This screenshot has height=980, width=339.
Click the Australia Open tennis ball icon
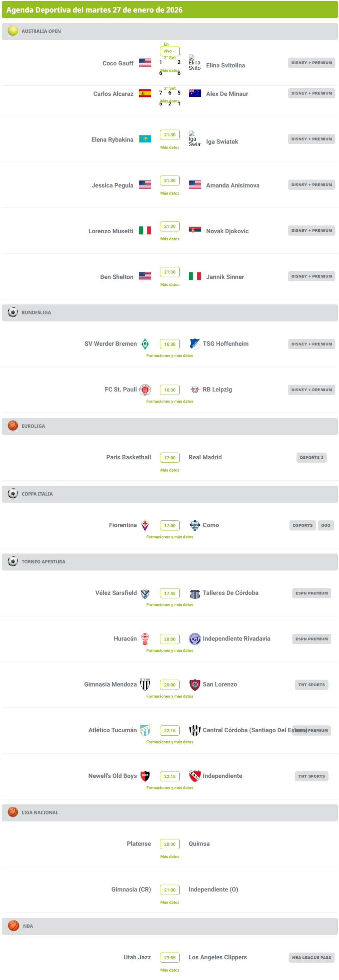tap(13, 31)
